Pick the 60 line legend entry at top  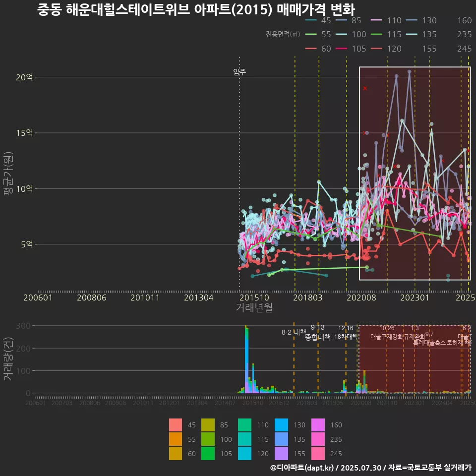coord(318,49)
